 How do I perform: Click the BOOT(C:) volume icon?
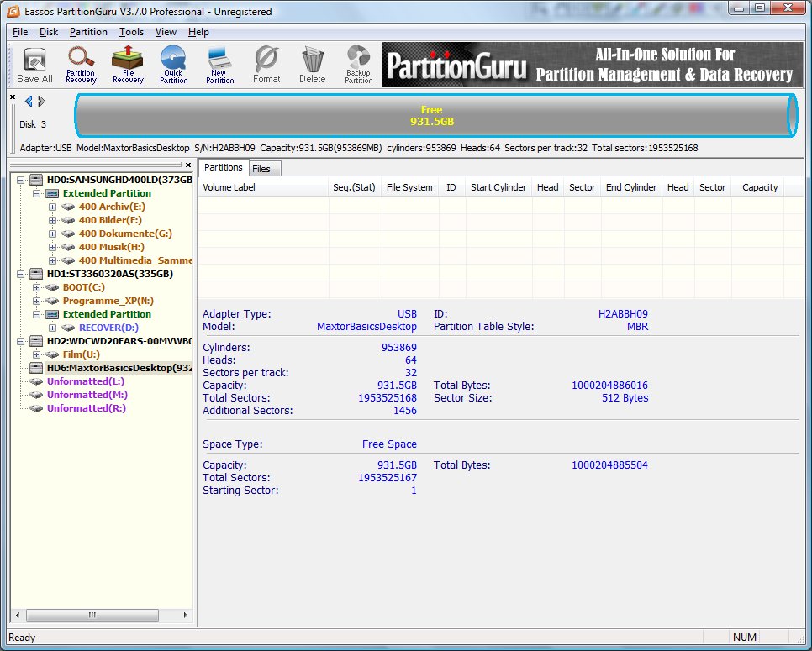click(52, 287)
